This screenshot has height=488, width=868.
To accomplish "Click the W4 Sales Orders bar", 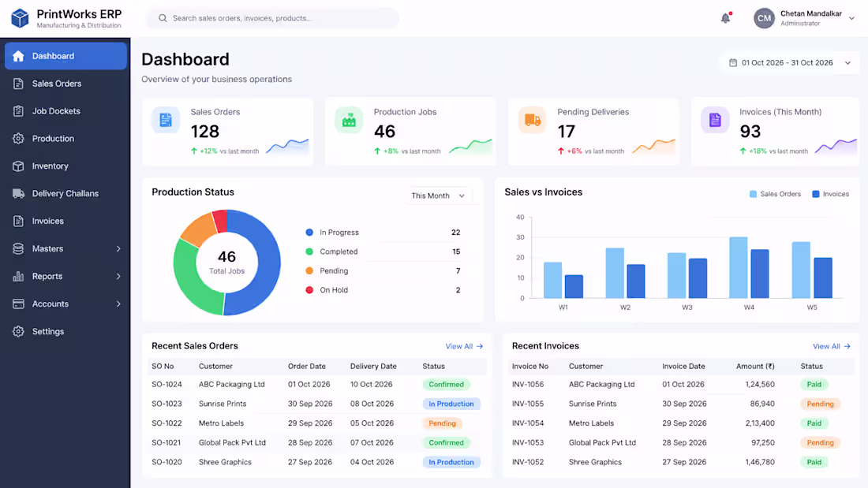I will tap(739, 268).
